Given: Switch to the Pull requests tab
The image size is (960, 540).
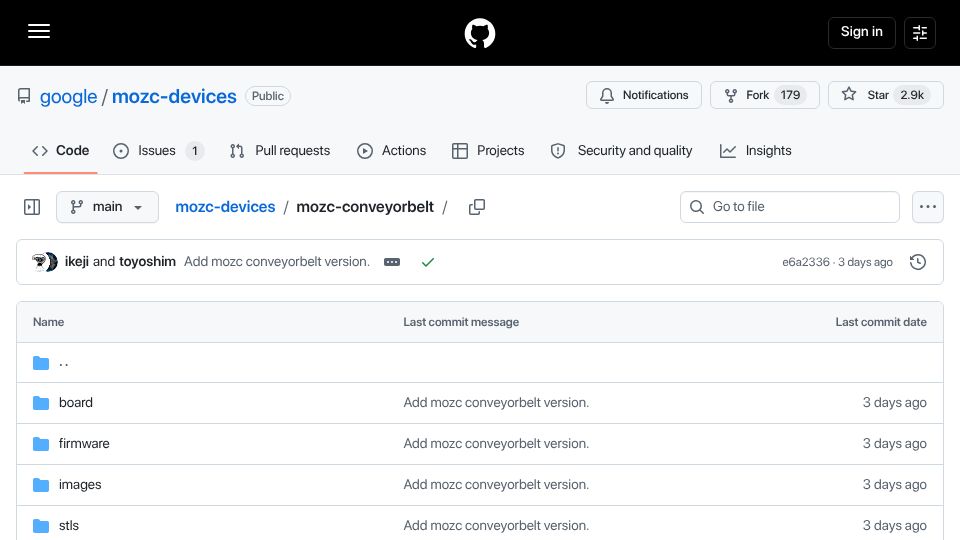Looking at the screenshot, I should [x=280, y=151].
